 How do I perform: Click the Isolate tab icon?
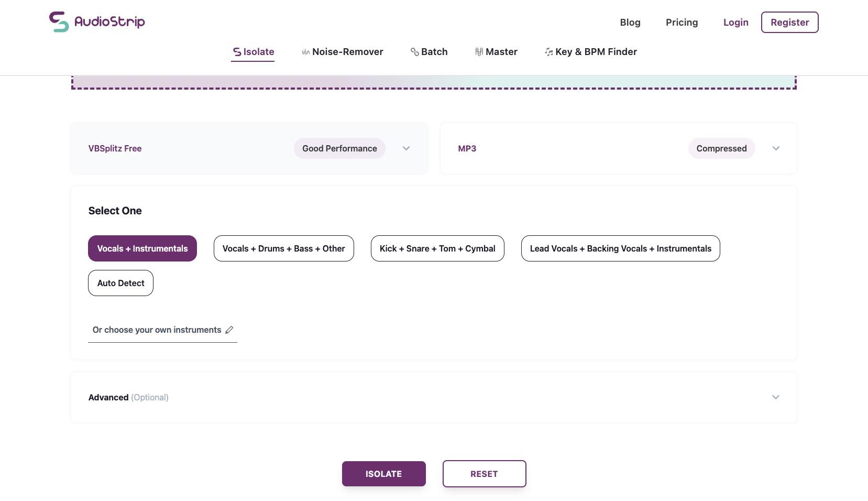[x=237, y=52]
